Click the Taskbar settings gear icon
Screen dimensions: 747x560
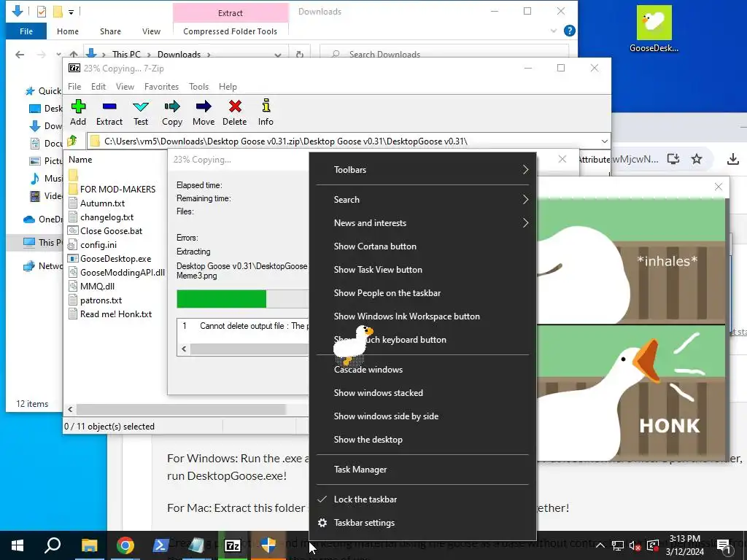[322, 522]
